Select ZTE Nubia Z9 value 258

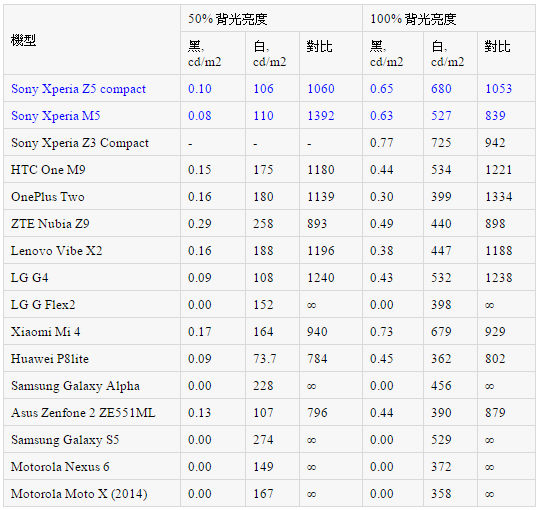[x=263, y=224]
